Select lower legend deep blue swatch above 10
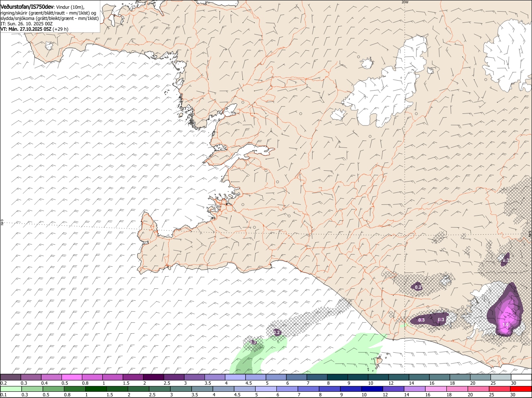532x398 pixels. 372,389
